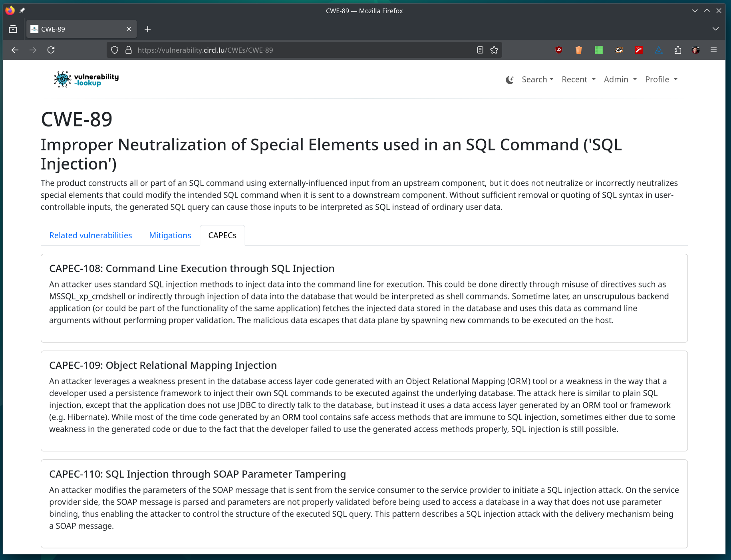
Task: Click the CAPEC-108 Command Line Execution heading
Action: tap(192, 269)
